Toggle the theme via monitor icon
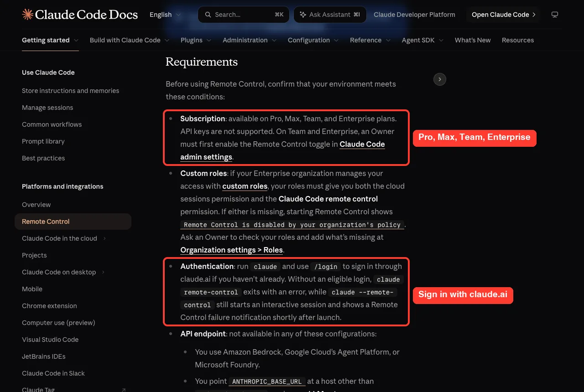 point(555,15)
